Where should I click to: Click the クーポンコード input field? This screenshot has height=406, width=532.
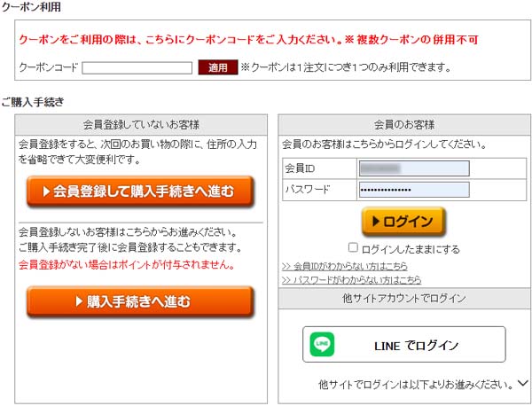coord(137,67)
